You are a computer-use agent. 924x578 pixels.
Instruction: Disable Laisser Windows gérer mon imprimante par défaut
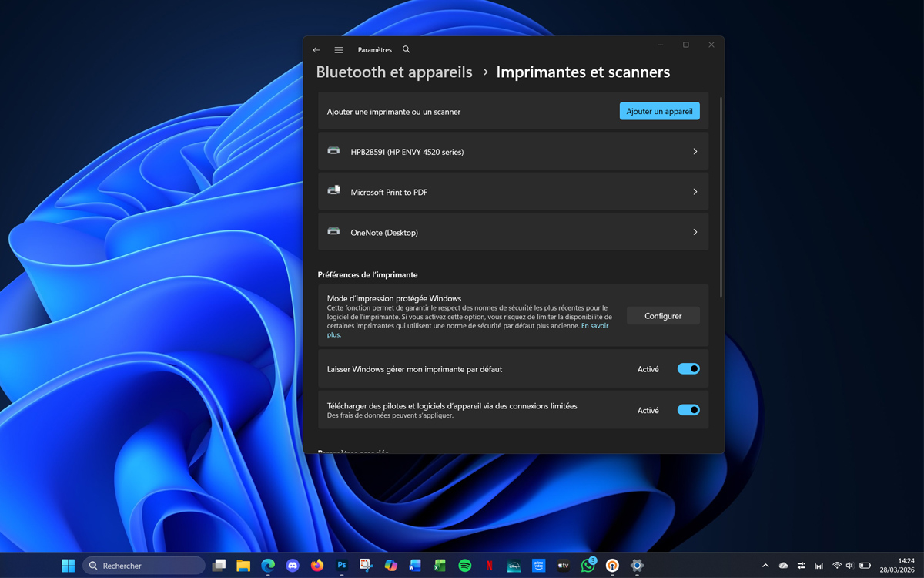[x=688, y=368]
